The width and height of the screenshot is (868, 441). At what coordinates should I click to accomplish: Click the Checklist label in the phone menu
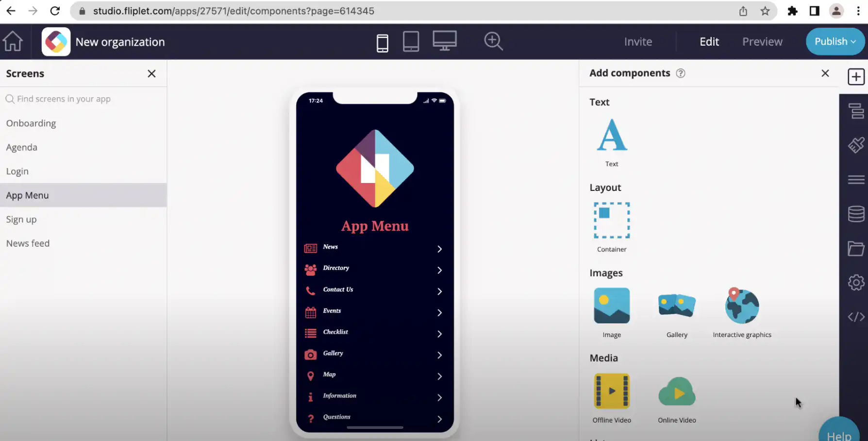coord(335,332)
